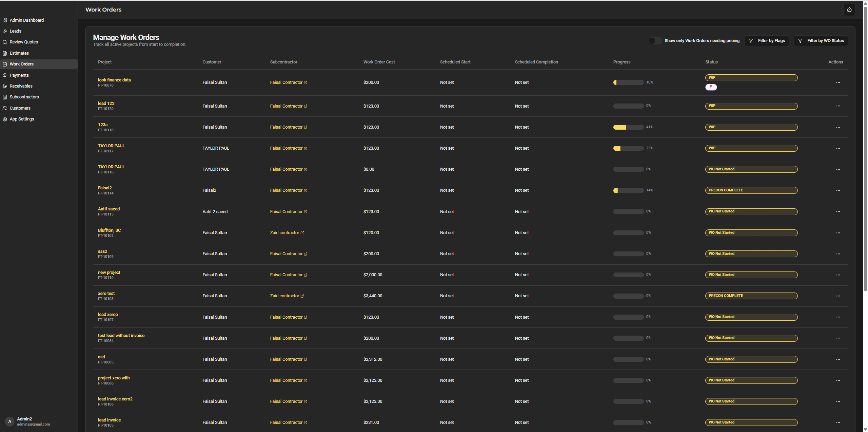Open actions menu for 123a row
This screenshot has width=868, height=432.
coord(838,127)
